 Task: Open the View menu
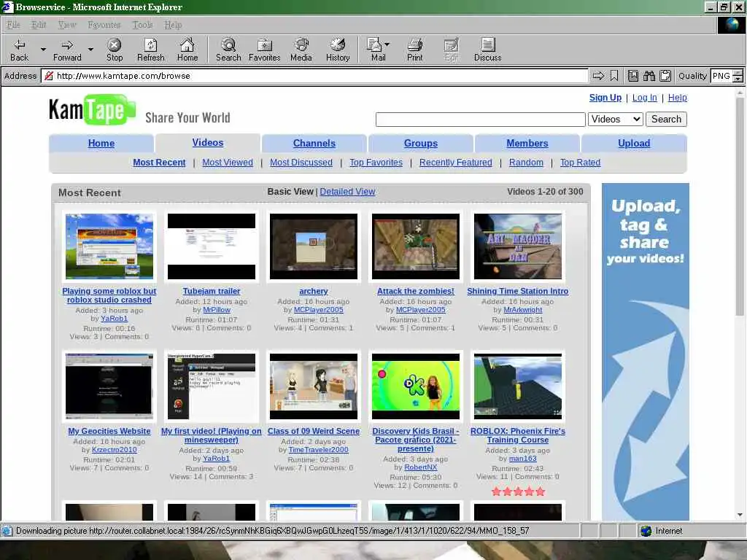click(x=67, y=25)
